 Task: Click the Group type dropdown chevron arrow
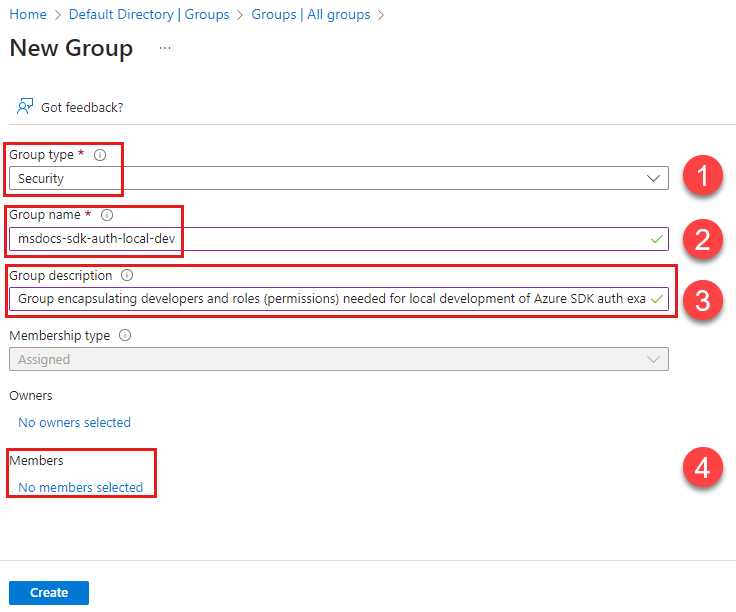tap(655, 179)
